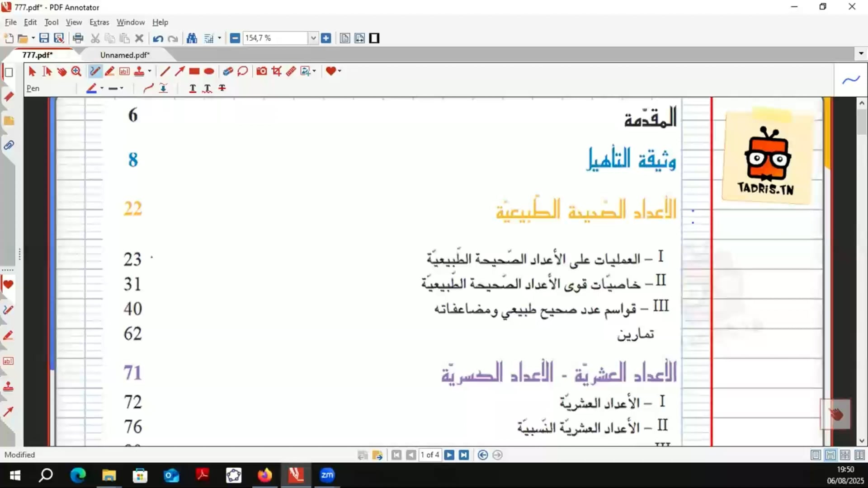868x488 pixels.
Task: Click the pen color swatch
Action: [x=92, y=89]
